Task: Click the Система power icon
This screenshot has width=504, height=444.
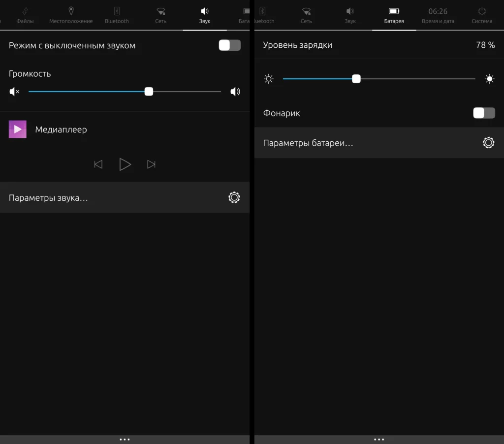Action: pos(481,15)
